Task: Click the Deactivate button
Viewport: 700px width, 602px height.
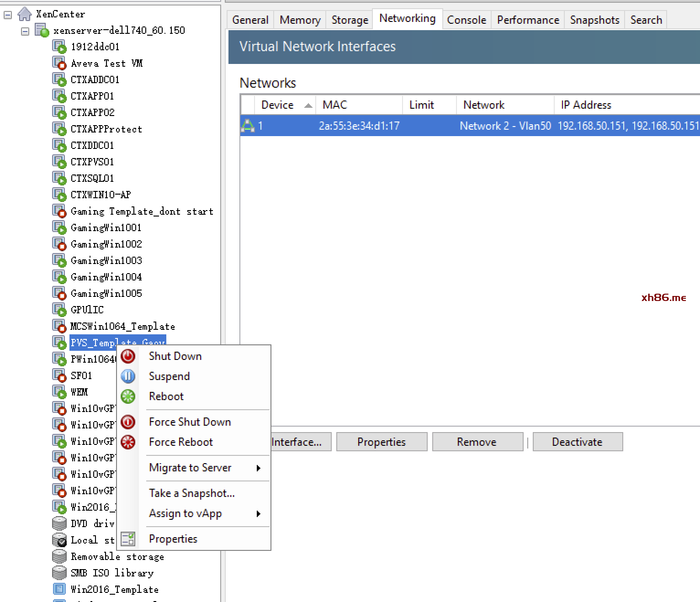Action: [577, 442]
